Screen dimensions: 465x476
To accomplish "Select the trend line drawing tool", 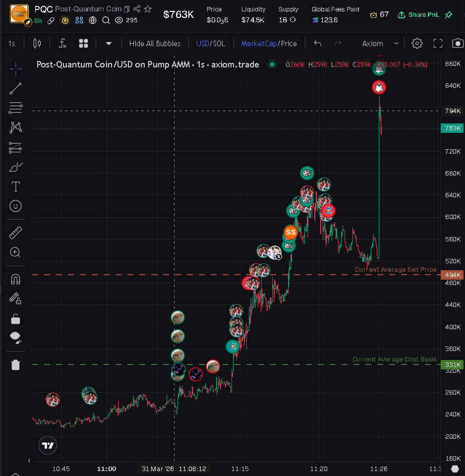I will pyautogui.click(x=15, y=88).
